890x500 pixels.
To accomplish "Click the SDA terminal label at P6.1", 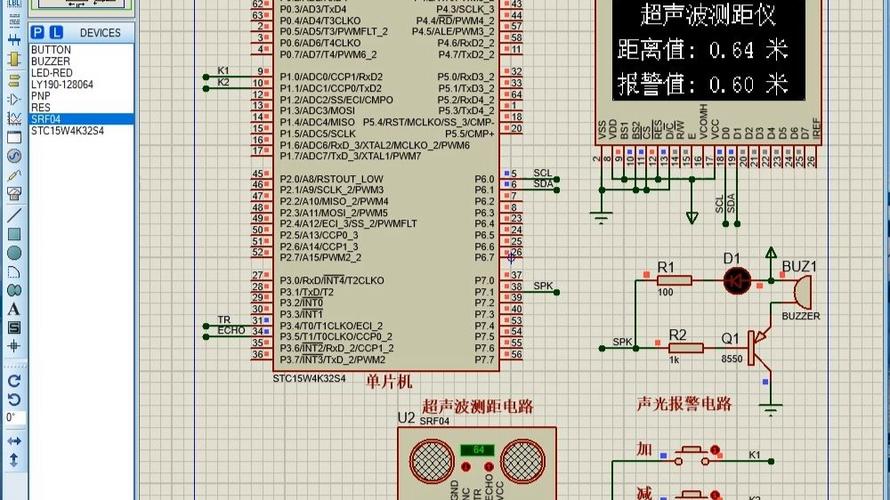I will (543, 184).
